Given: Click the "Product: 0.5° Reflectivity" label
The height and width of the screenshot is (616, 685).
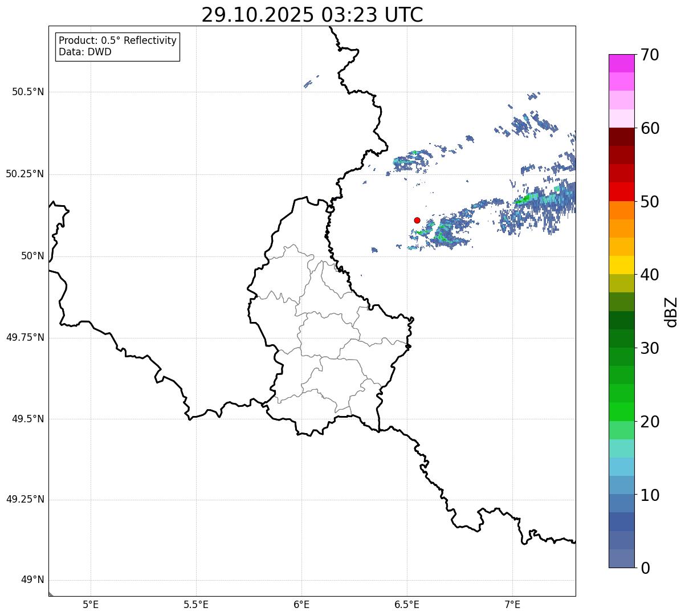Looking at the screenshot, I should (x=118, y=41).
